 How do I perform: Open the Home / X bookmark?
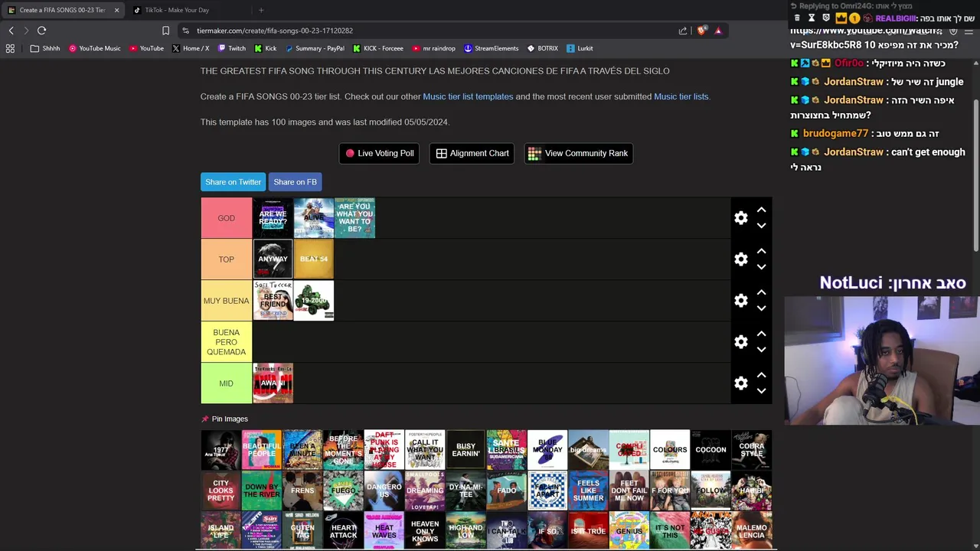point(191,48)
